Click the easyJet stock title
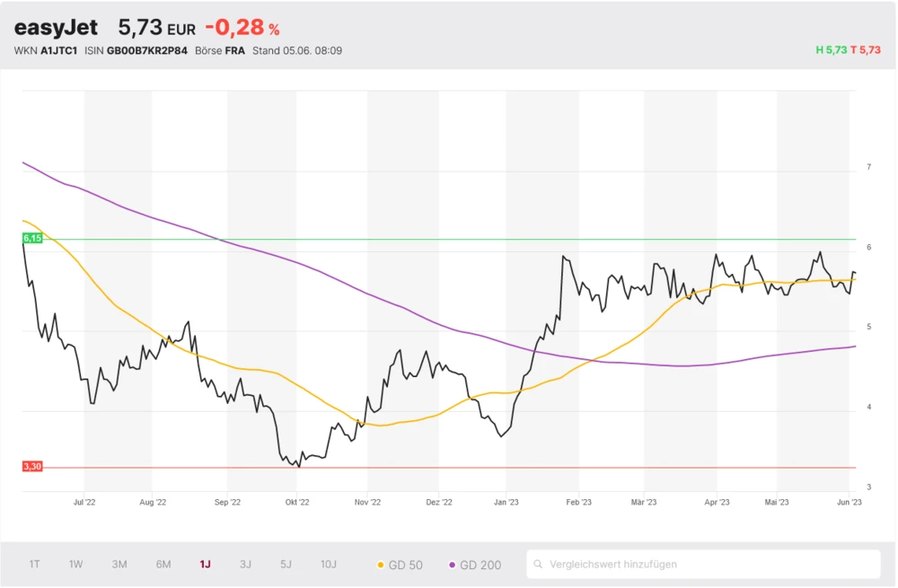898x588 pixels. tap(56, 28)
